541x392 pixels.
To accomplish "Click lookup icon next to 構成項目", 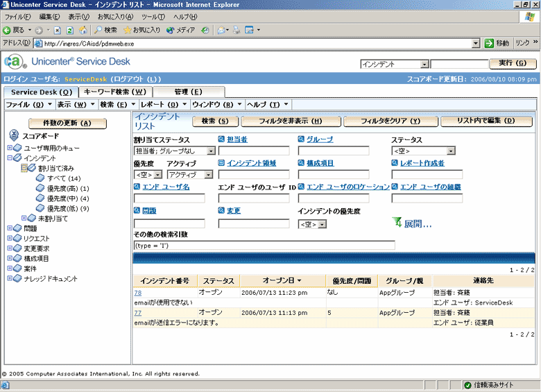I will (301, 163).
